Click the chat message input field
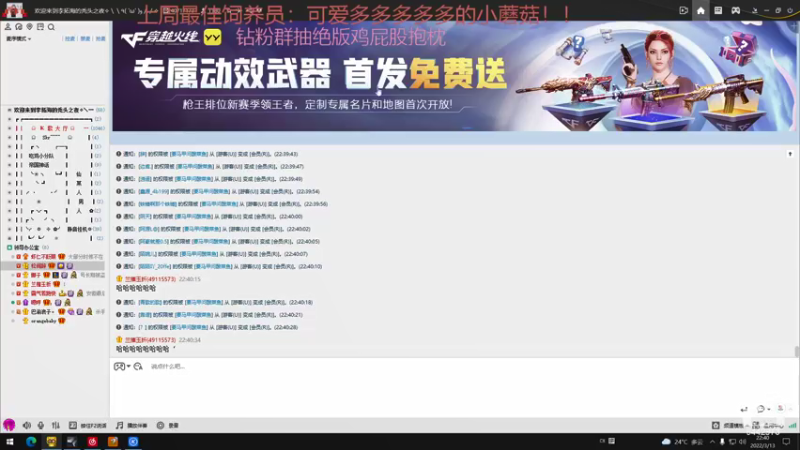 [x=454, y=385]
